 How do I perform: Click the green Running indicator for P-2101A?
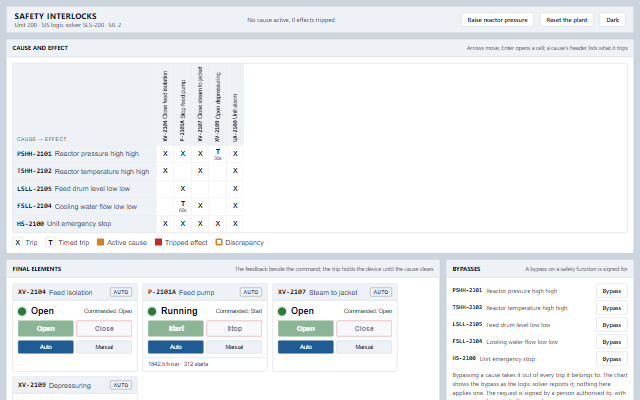point(152,311)
